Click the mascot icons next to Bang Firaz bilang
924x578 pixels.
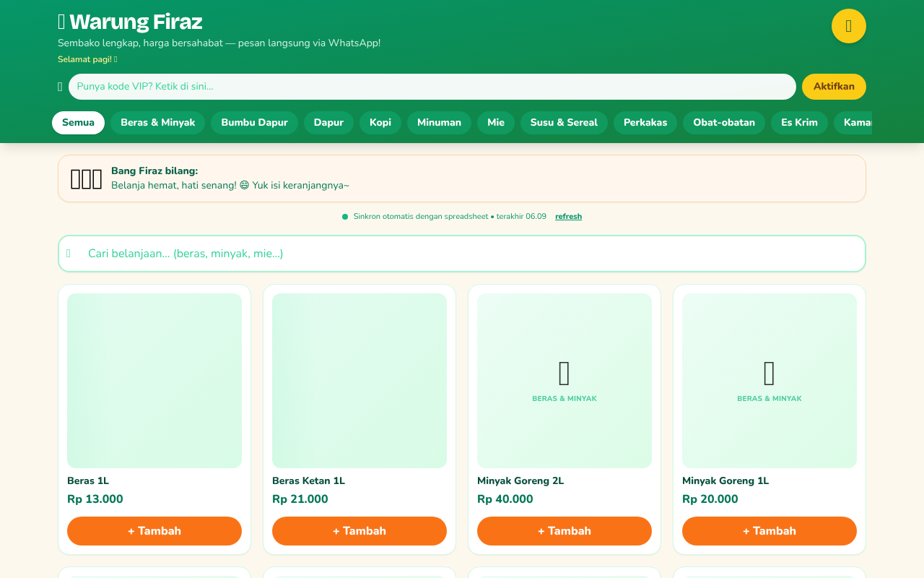coord(86,178)
